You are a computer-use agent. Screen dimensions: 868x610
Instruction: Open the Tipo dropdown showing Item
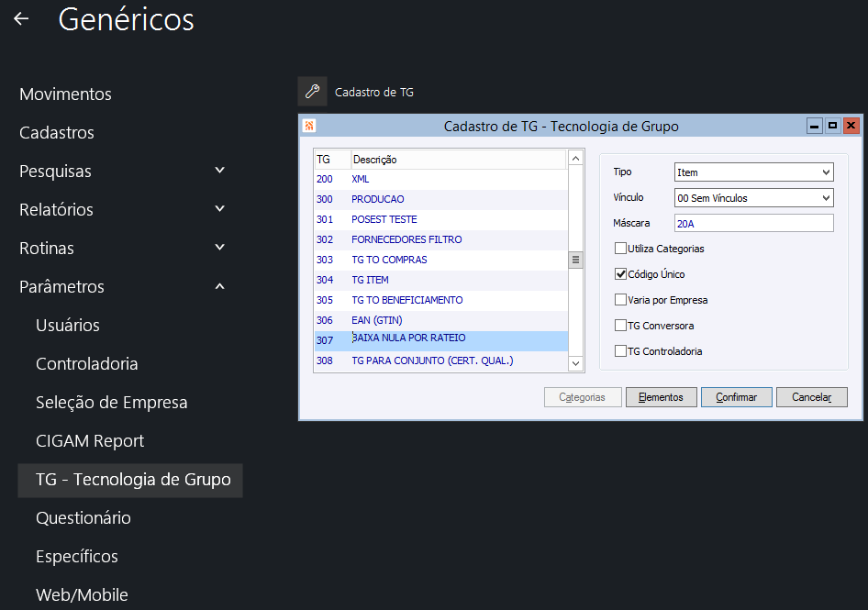click(x=753, y=172)
